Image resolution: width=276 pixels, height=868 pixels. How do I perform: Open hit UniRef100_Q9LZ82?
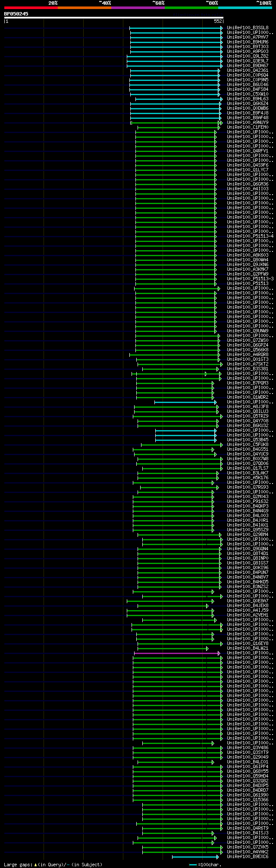(248, 56)
